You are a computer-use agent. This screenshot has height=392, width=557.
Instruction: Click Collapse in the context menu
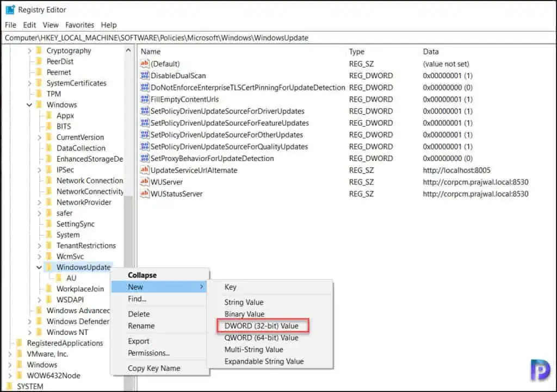142,275
